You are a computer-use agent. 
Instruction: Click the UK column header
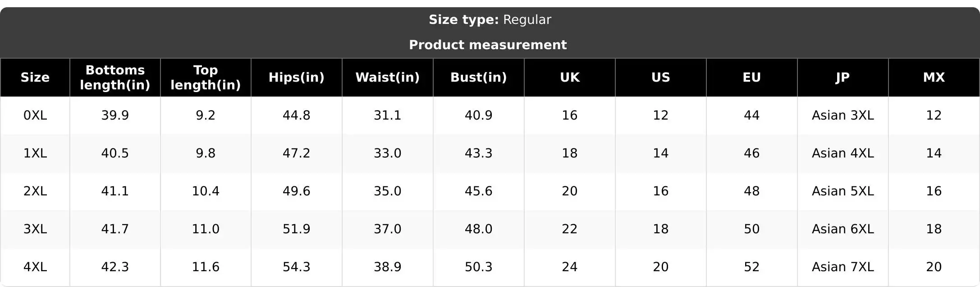tap(570, 77)
